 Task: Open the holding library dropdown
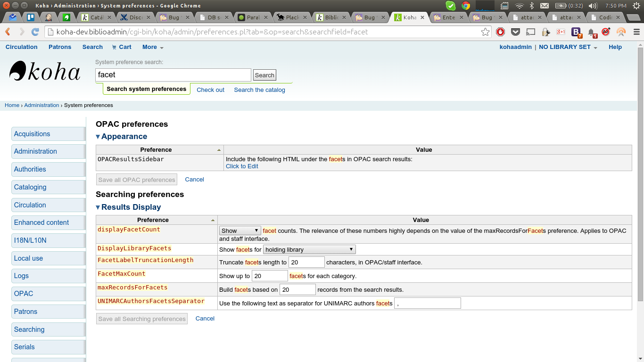(309, 249)
